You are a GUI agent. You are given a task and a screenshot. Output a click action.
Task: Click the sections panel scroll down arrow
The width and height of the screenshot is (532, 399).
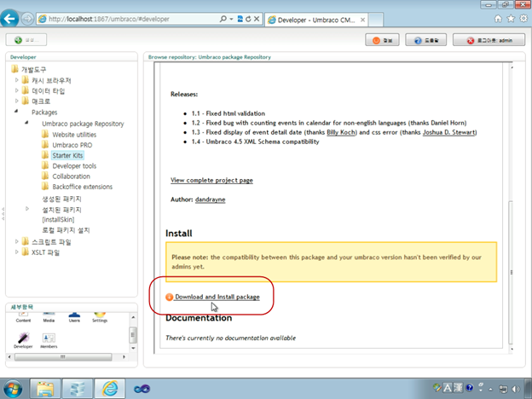click(133, 348)
